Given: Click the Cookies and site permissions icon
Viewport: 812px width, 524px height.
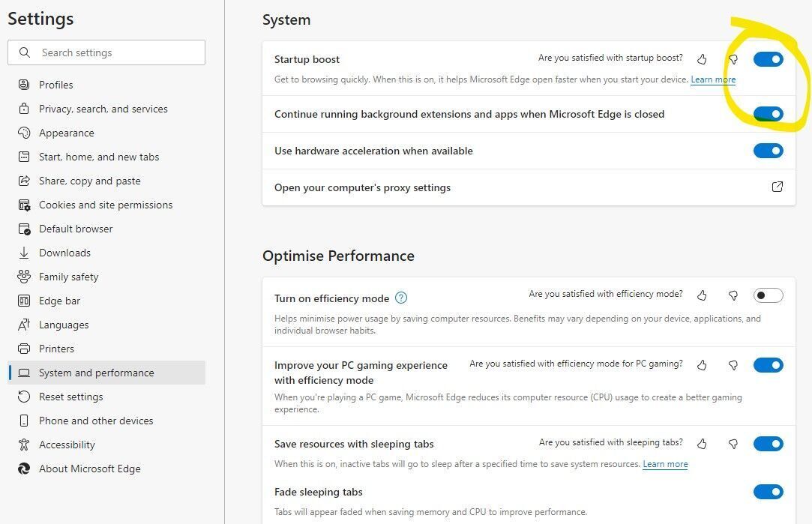Looking at the screenshot, I should 24,205.
